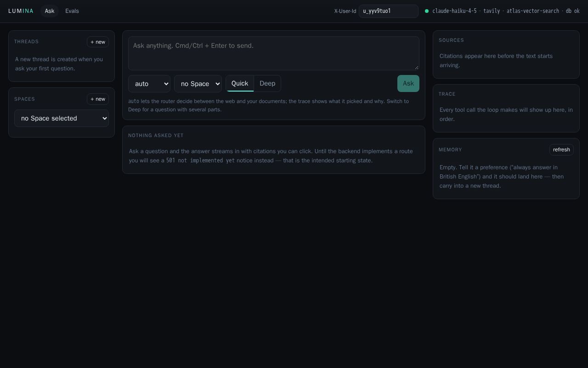The width and height of the screenshot is (588, 368).
Task: Click the MEMORY panel heading
Action: pos(450,149)
